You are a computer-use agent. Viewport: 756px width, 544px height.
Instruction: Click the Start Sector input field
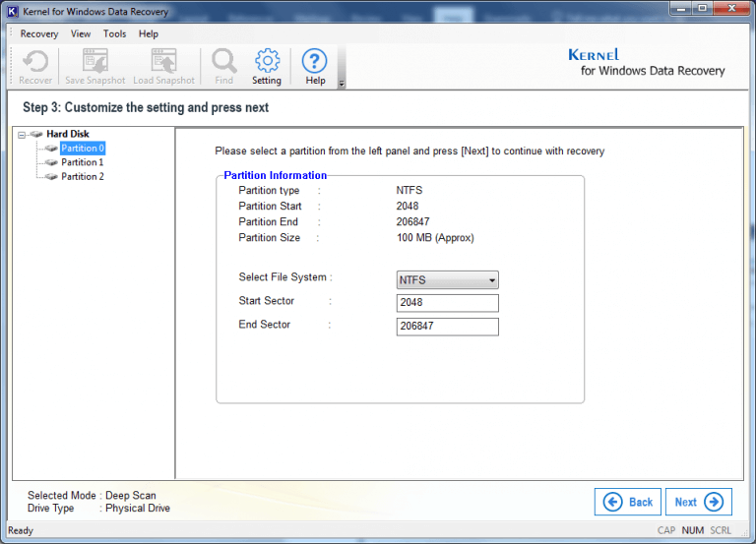coord(448,303)
